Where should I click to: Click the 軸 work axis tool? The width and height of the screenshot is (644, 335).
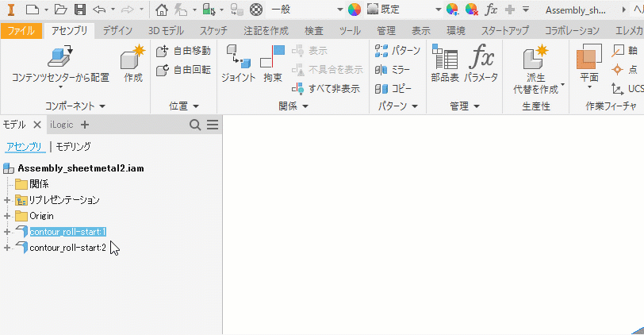coord(625,51)
